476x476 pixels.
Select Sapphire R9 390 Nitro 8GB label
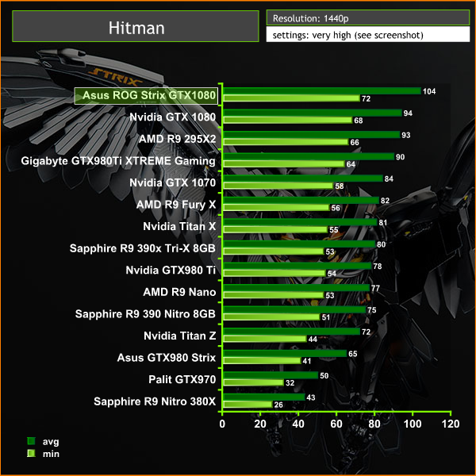145,314
